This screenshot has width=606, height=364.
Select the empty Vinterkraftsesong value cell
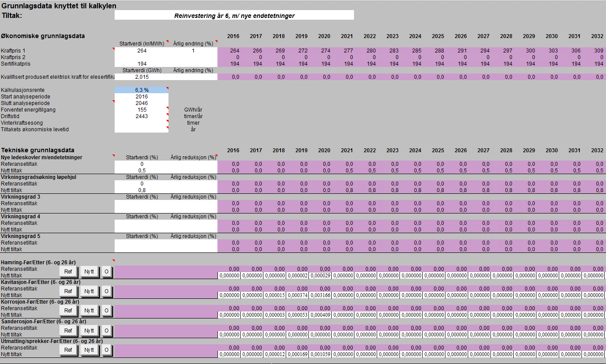pos(141,123)
